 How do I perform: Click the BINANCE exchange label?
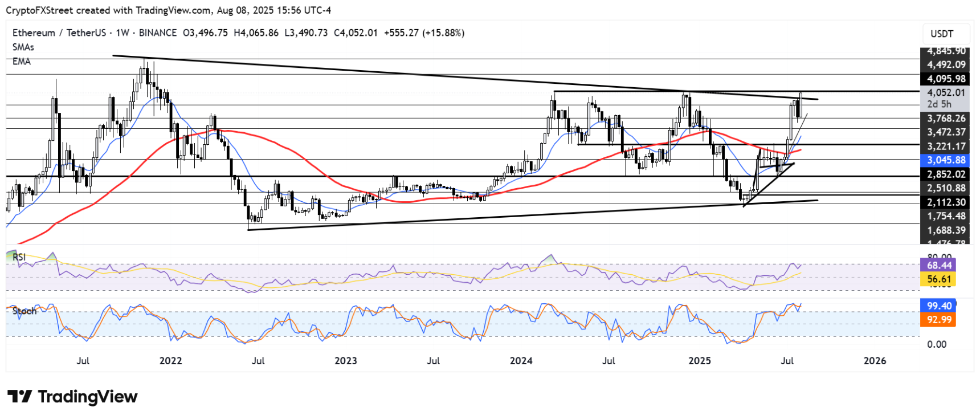coord(158,33)
